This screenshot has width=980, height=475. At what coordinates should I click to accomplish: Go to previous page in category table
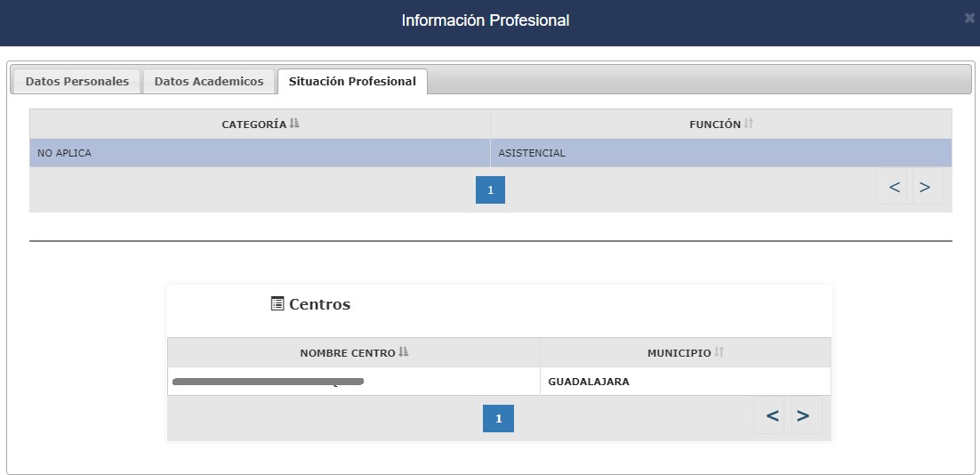[x=894, y=187]
